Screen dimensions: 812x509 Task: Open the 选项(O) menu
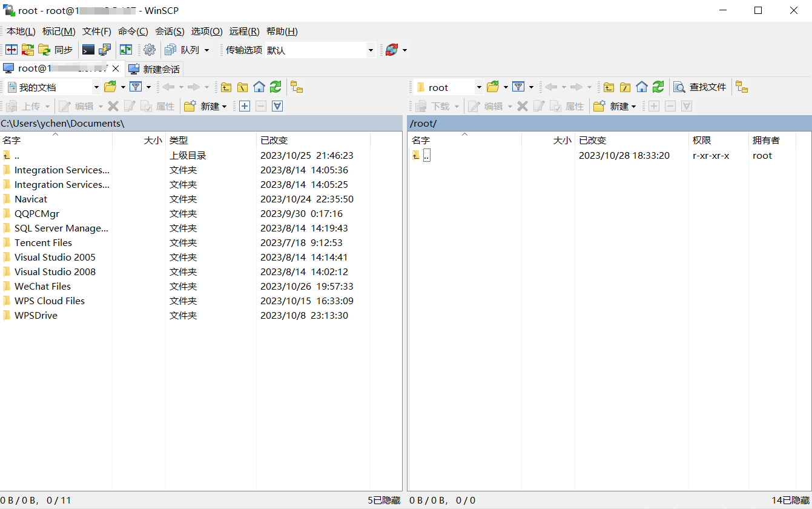[207, 32]
